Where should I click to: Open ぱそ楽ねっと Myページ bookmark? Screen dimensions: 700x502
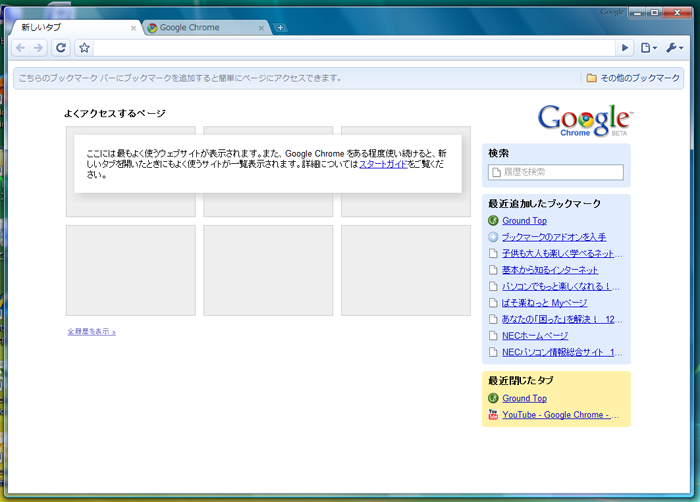click(x=544, y=303)
